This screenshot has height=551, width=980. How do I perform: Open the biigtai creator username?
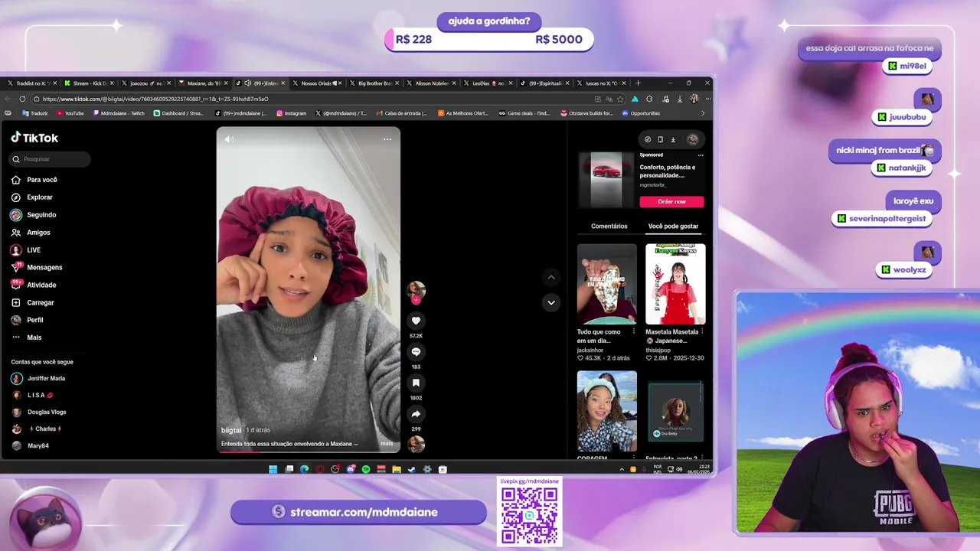[x=231, y=430]
